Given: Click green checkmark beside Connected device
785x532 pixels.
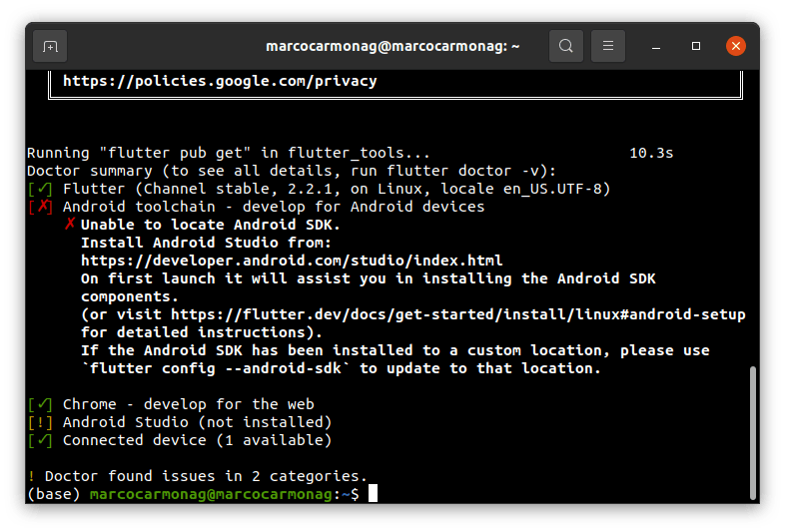Looking at the screenshot, I should (x=40, y=440).
